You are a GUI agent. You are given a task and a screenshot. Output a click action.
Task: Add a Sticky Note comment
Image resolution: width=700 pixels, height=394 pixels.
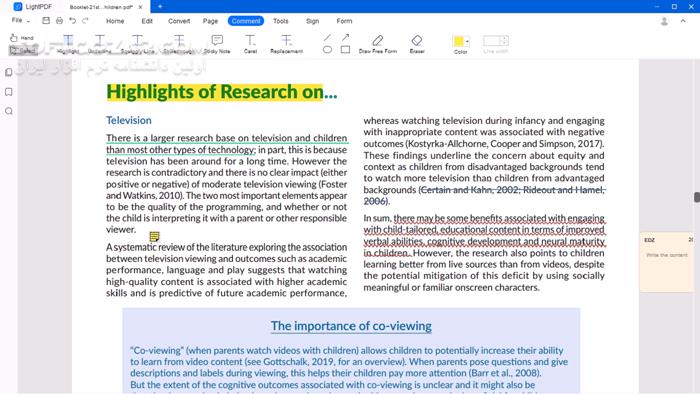[x=217, y=44]
